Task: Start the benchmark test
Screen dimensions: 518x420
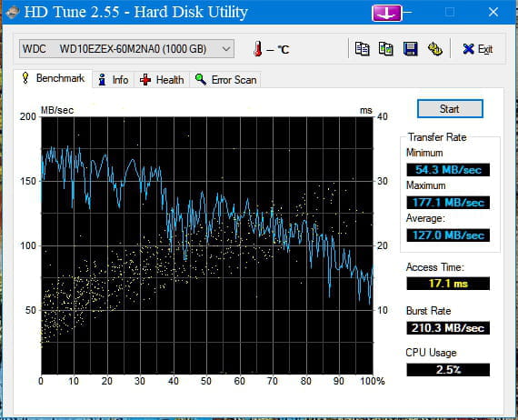Action: (450, 109)
